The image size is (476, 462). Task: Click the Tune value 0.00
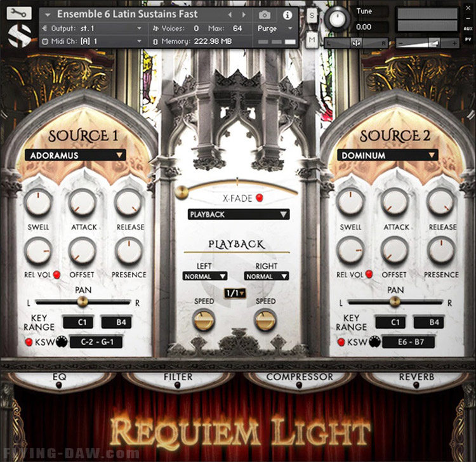click(364, 27)
